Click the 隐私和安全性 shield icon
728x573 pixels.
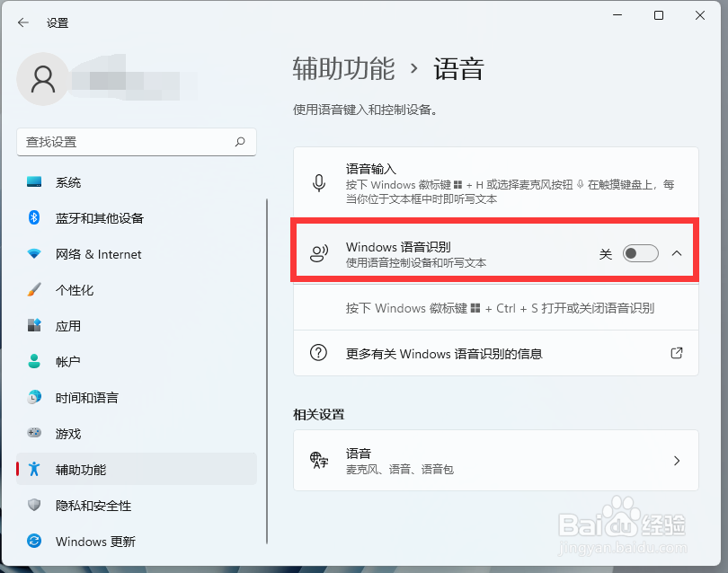click(34, 505)
